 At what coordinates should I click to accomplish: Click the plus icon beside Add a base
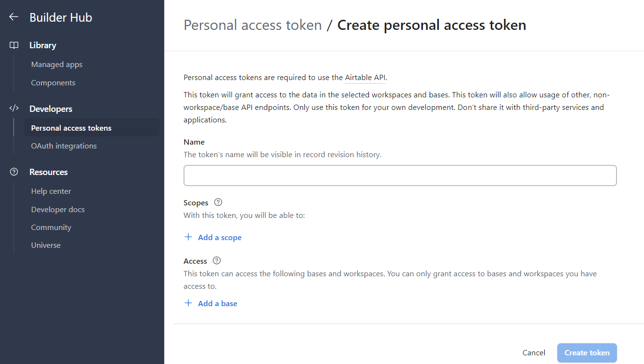[x=188, y=303]
